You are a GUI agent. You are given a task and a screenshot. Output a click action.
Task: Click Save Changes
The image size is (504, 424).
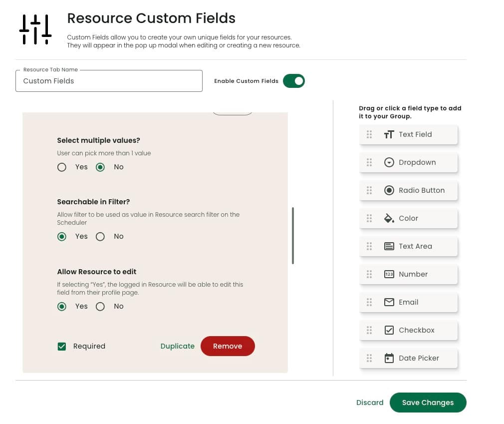click(x=428, y=403)
